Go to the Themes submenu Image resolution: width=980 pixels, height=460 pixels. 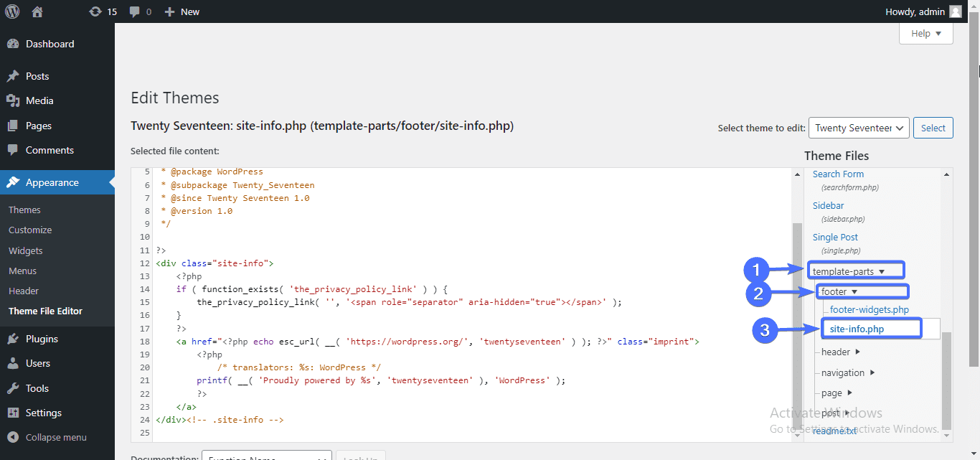[24, 210]
